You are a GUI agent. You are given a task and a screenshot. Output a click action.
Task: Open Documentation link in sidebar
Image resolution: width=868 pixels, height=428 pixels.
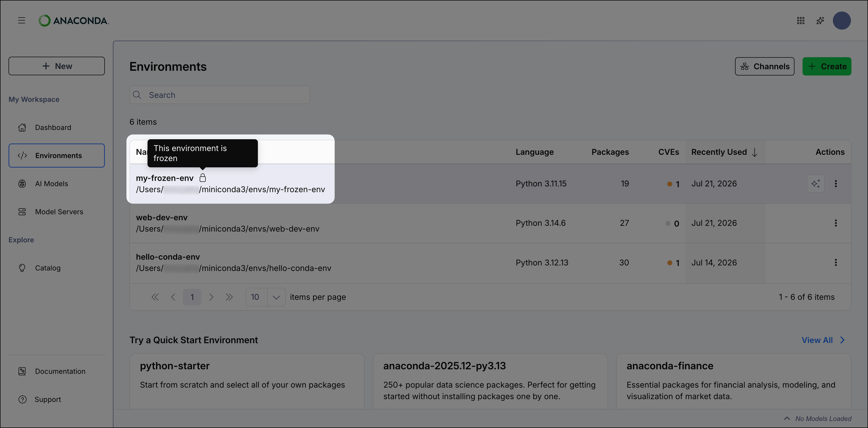[x=57, y=371]
